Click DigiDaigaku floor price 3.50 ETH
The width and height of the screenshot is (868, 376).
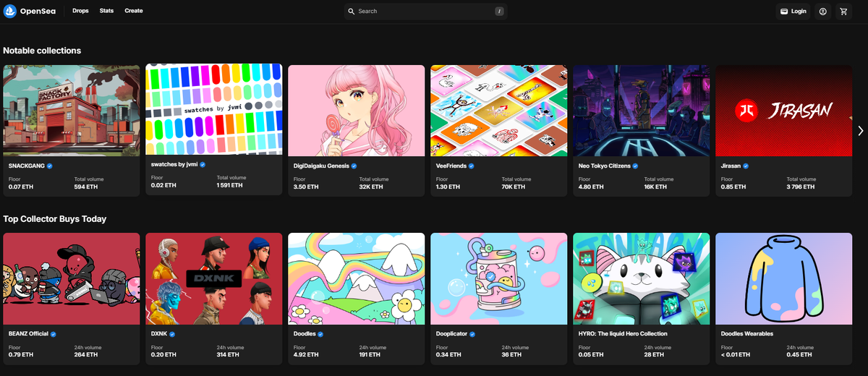click(306, 187)
